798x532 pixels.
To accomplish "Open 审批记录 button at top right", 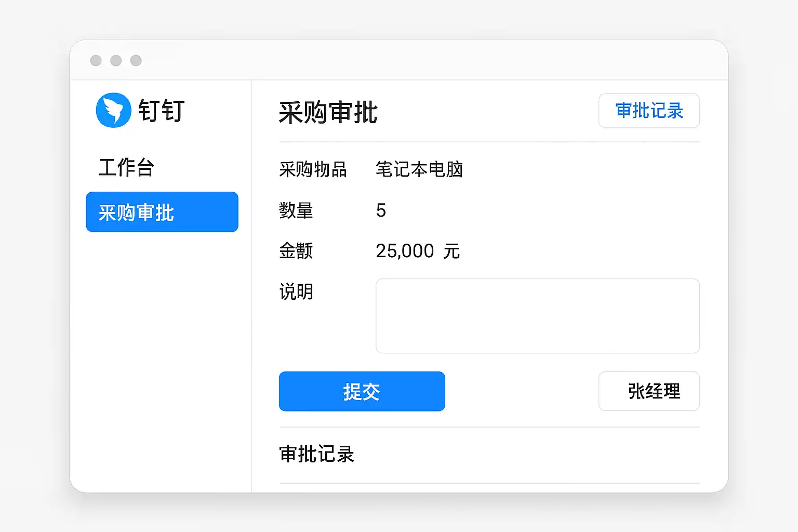I will pos(649,111).
